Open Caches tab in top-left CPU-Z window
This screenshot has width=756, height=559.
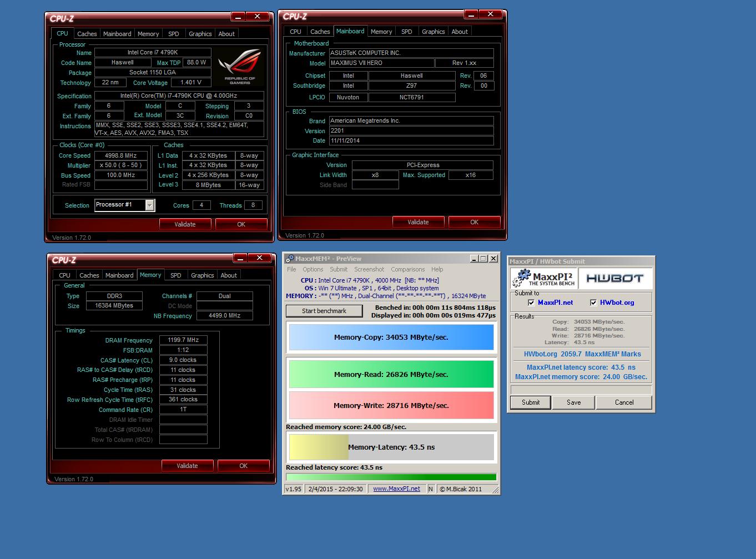coord(87,34)
